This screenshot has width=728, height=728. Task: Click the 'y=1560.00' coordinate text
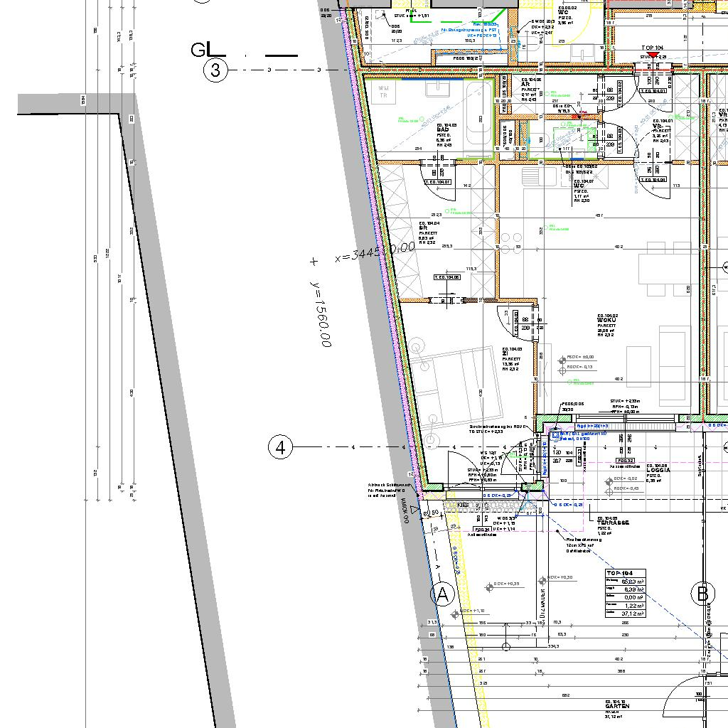[x=321, y=314]
